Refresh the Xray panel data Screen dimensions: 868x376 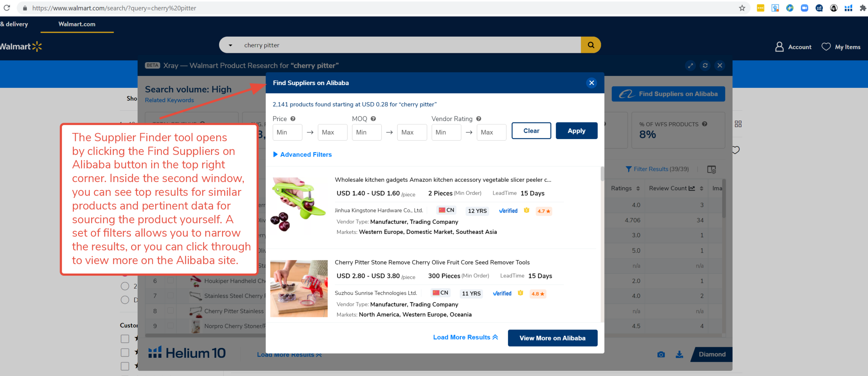coord(705,65)
